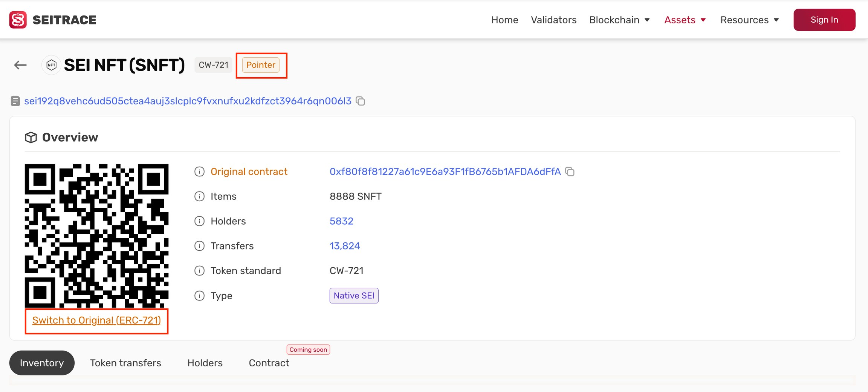
Task: Open the Home page
Action: tap(504, 20)
